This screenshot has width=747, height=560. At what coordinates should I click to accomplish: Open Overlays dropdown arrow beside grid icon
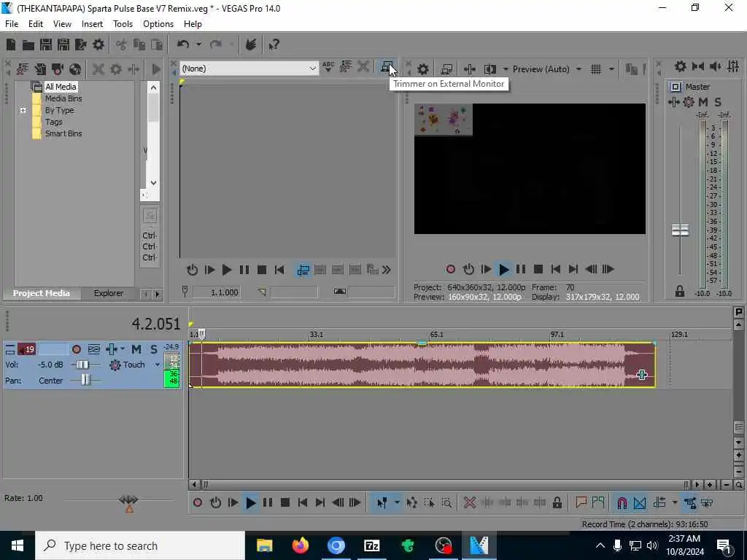tap(611, 69)
